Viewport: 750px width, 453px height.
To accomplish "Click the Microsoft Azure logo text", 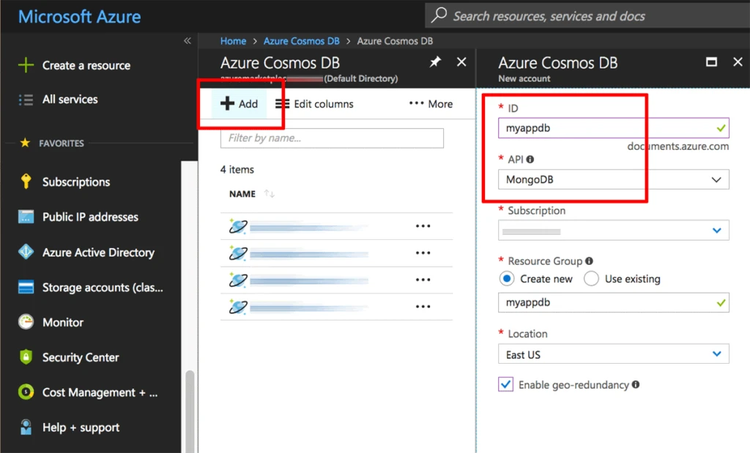I will tap(79, 17).
